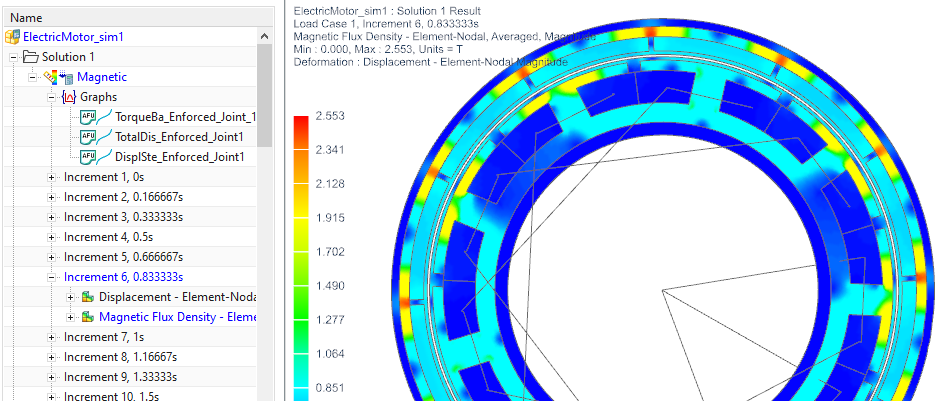Screen dimensions: 947x401
Task: Expand Increment 1, 0s
Action: pos(52,177)
